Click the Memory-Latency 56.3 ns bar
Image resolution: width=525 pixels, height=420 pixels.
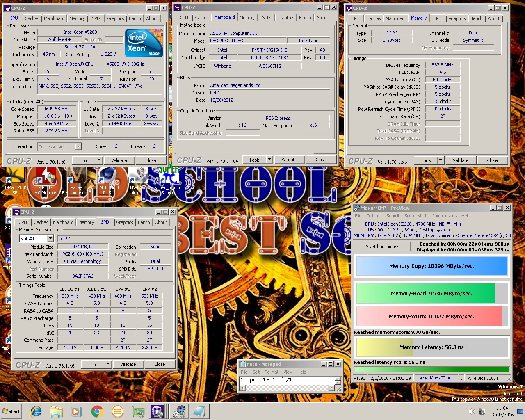[x=431, y=347]
